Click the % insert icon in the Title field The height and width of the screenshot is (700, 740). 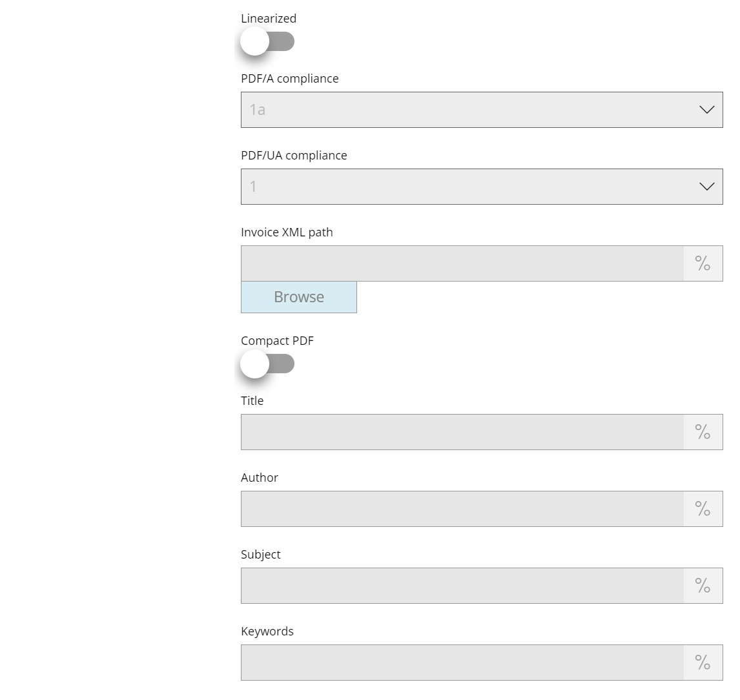(703, 432)
